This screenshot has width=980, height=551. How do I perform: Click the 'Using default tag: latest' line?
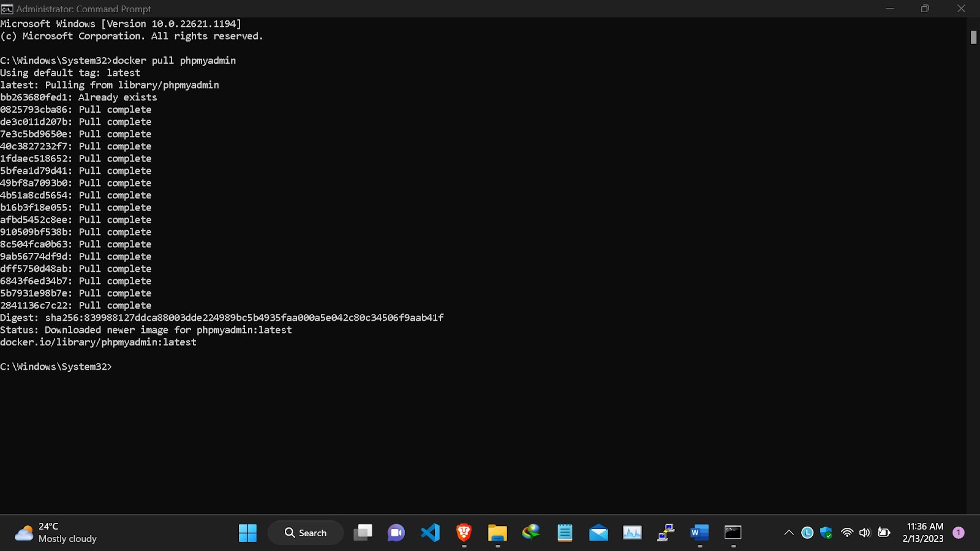click(70, 73)
